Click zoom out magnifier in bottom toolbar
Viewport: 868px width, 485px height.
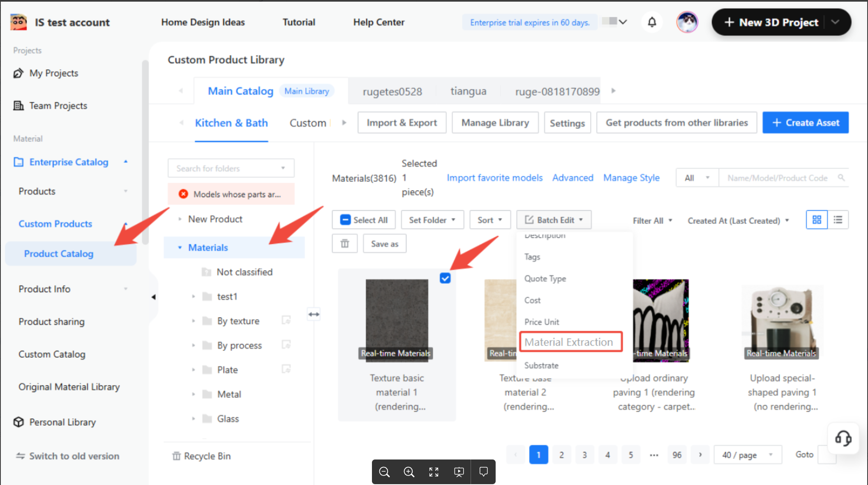click(384, 472)
